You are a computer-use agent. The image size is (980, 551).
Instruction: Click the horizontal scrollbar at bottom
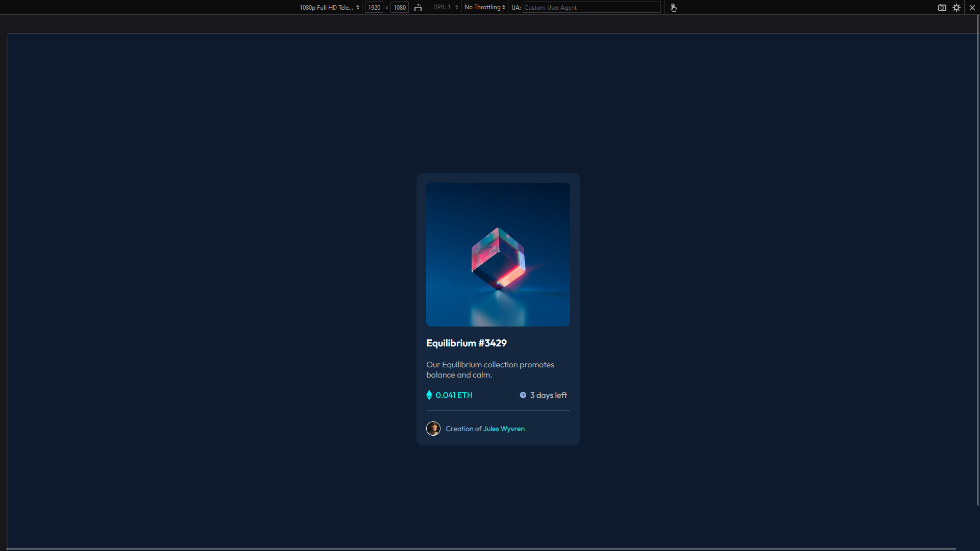click(480, 549)
